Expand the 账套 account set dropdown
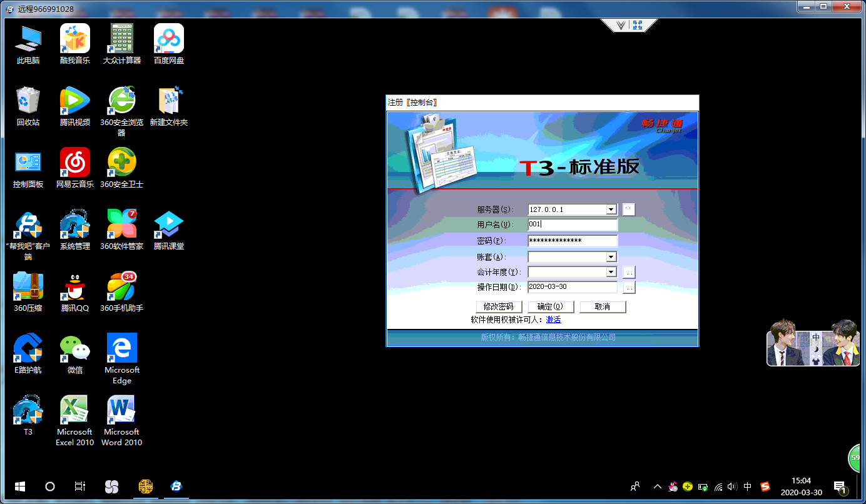Screen dimensions: 866x504 (611, 257)
